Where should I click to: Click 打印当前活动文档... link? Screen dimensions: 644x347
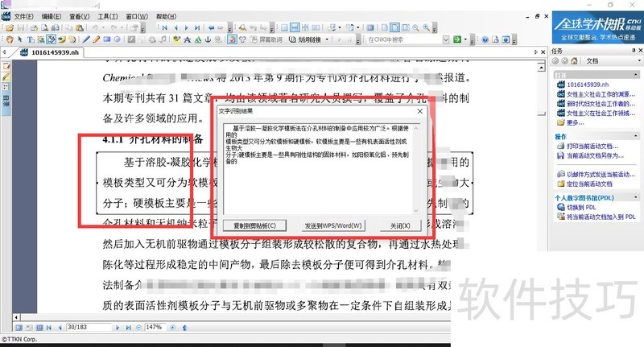click(x=592, y=147)
